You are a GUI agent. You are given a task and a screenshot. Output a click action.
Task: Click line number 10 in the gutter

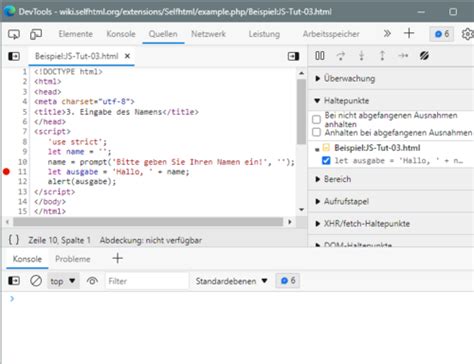[x=22, y=162]
